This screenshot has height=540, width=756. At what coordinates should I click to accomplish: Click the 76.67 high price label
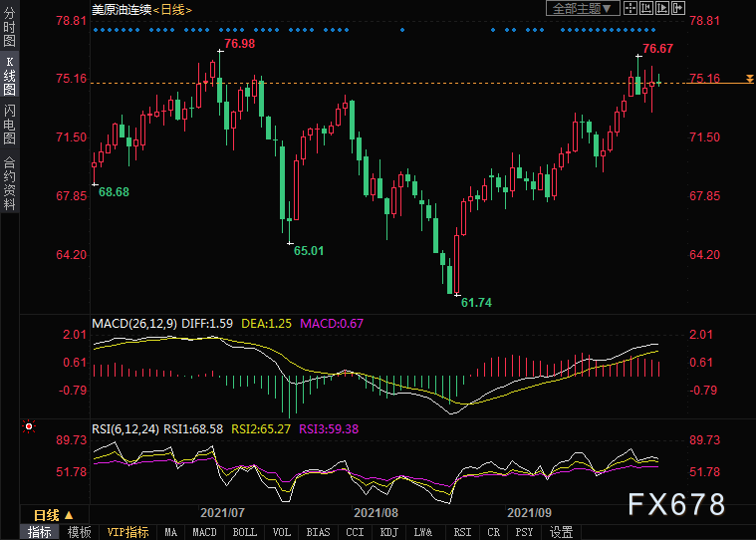click(657, 48)
